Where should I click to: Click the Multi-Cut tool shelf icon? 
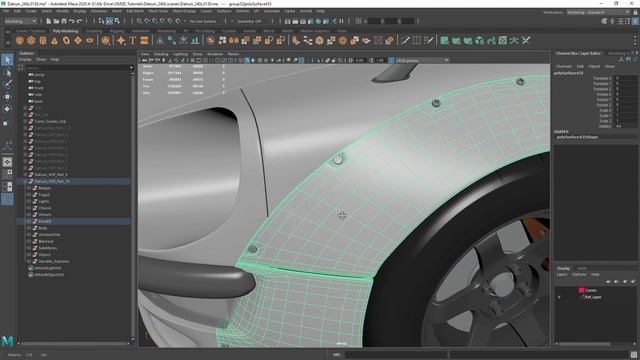coord(405,40)
